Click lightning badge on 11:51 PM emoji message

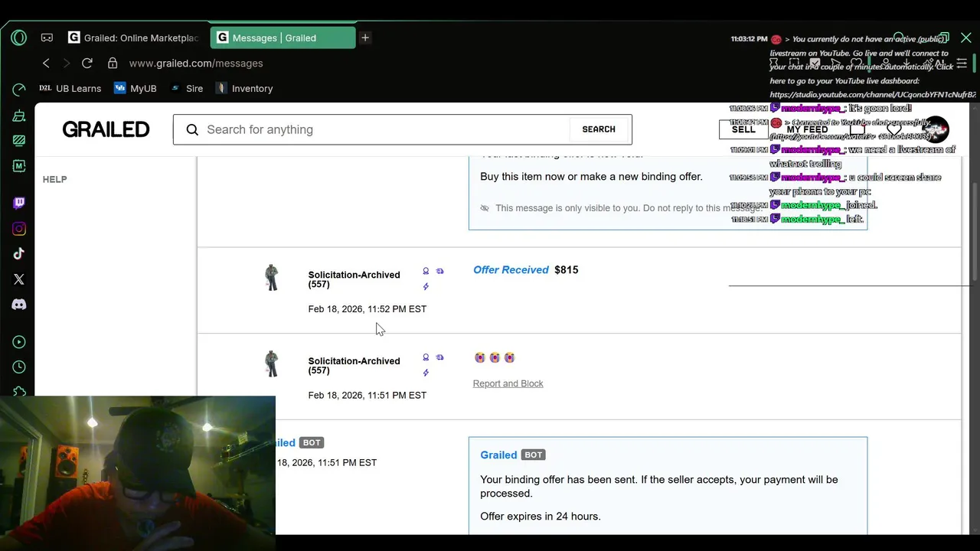[x=426, y=373]
